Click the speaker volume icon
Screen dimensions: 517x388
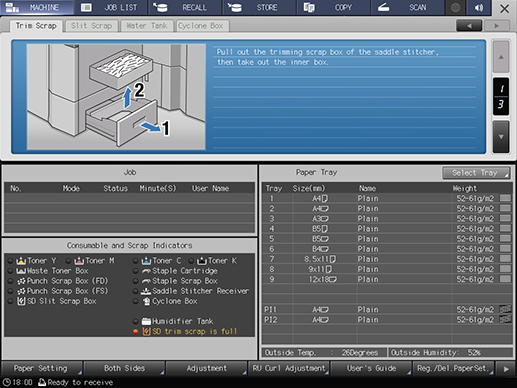click(479, 8)
